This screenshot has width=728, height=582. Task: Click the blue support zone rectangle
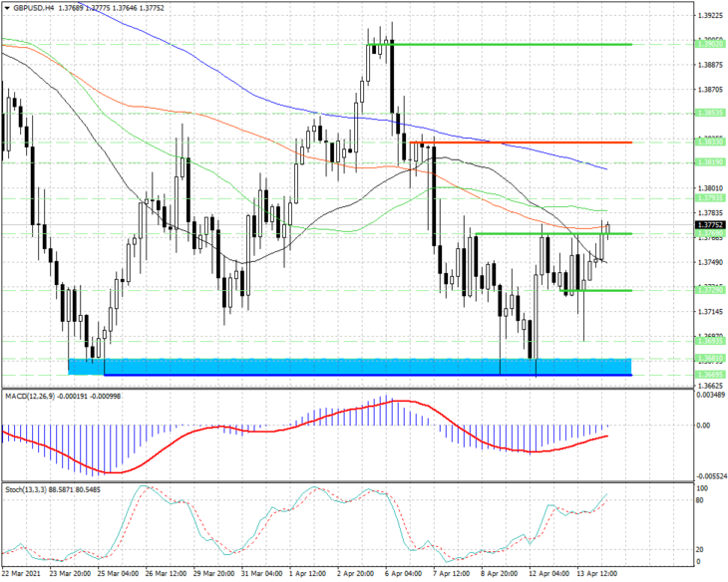click(x=350, y=367)
